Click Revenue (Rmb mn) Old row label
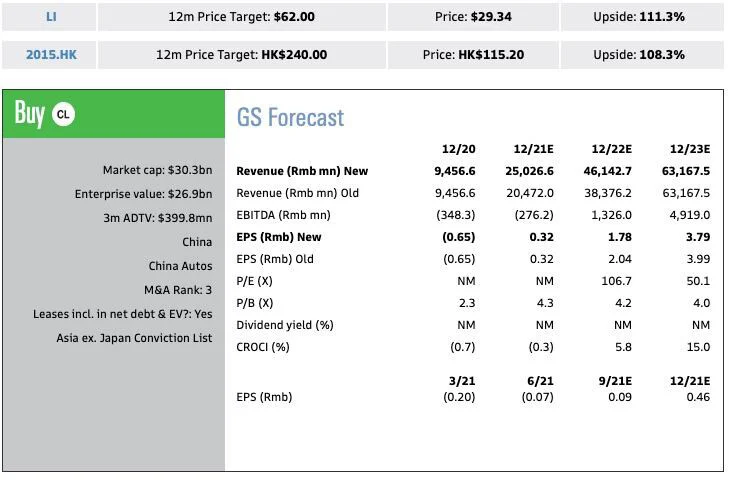731x480 pixels. point(297,193)
